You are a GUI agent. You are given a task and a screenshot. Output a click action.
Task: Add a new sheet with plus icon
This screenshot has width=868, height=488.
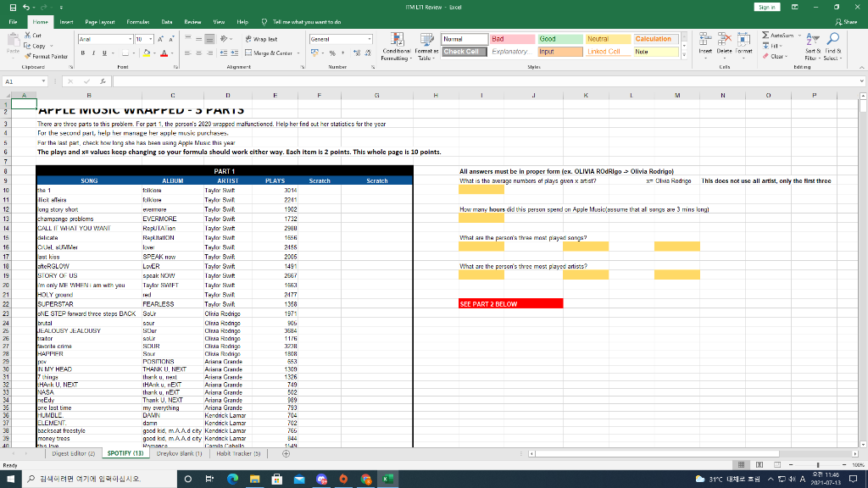pyautogui.click(x=287, y=454)
